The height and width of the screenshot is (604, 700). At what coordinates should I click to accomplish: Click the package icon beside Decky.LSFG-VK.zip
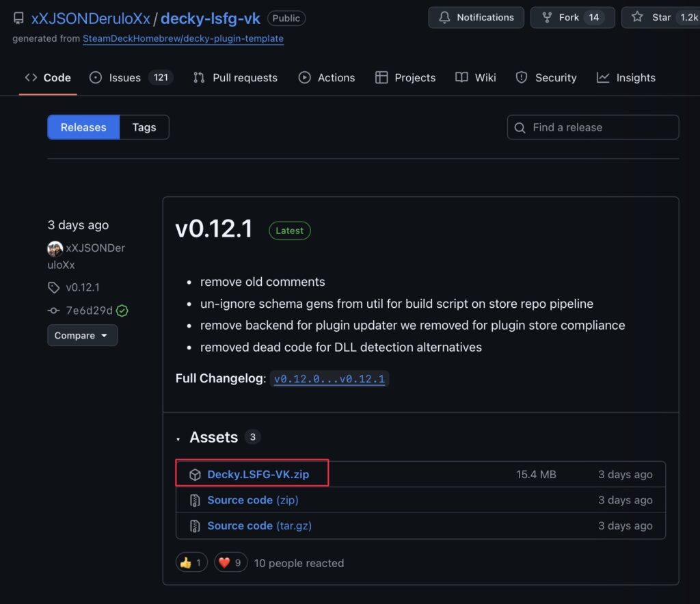coord(195,475)
